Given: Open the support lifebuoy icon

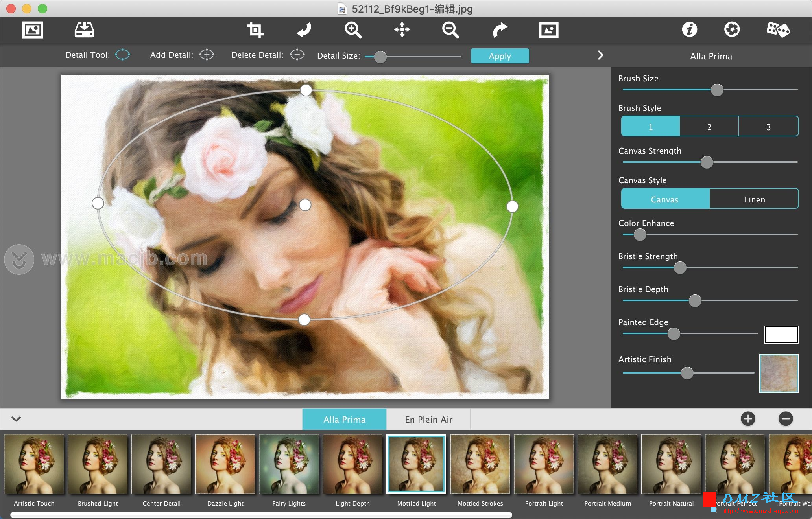Looking at the screenshot, I should coord(732,29).
